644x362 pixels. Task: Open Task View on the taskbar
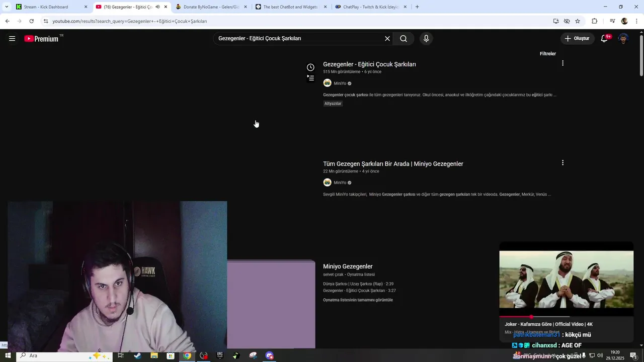(121, 355)
